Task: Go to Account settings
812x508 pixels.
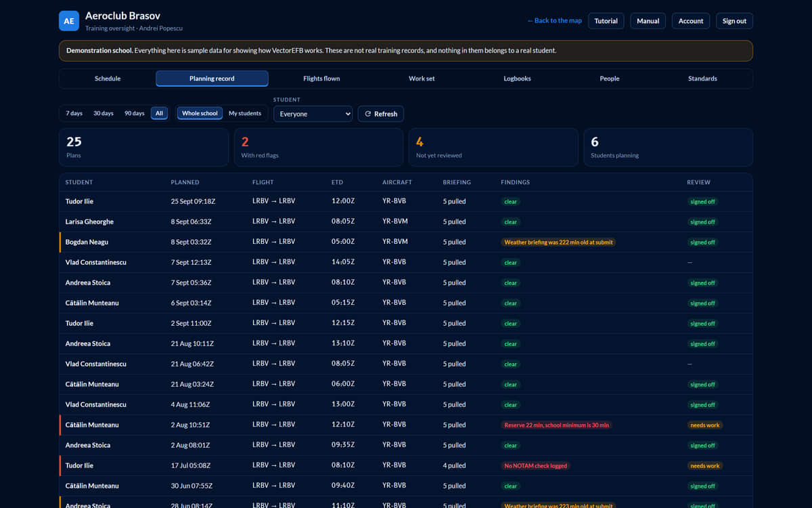Action: 691,21
